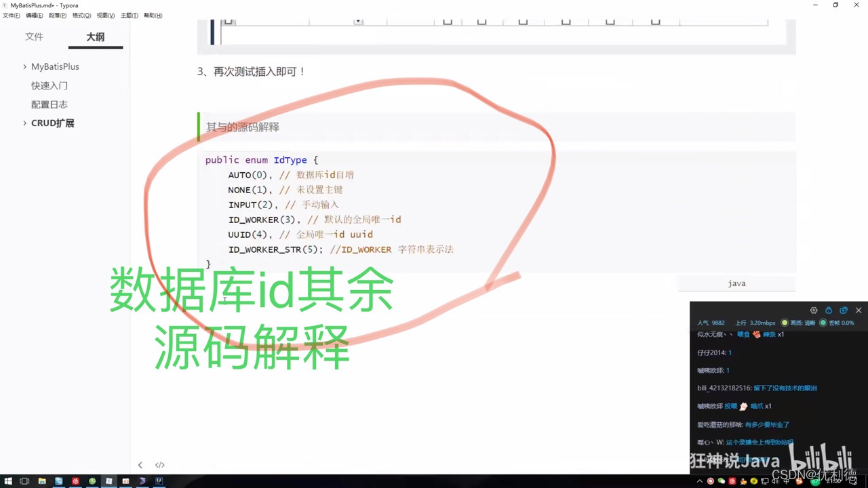
Task: Jump to MyBatisPlus heading in outline
Action: (x=55, y=66)
